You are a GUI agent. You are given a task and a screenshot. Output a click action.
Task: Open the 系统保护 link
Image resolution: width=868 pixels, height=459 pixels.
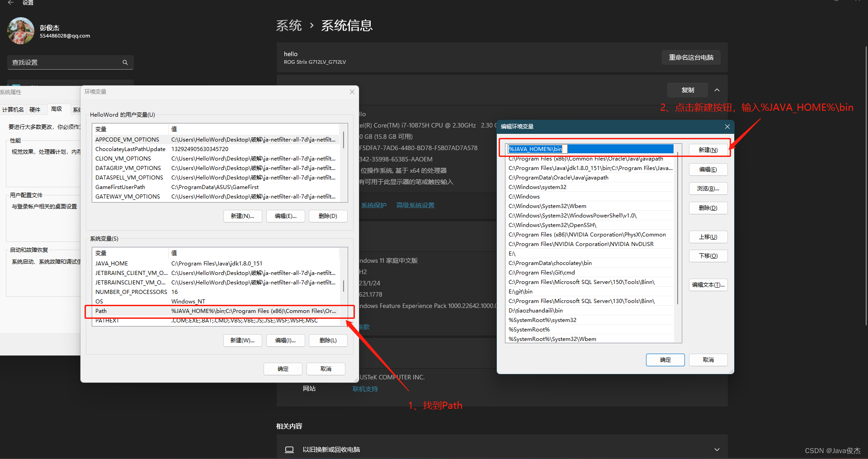coord(374,205)
